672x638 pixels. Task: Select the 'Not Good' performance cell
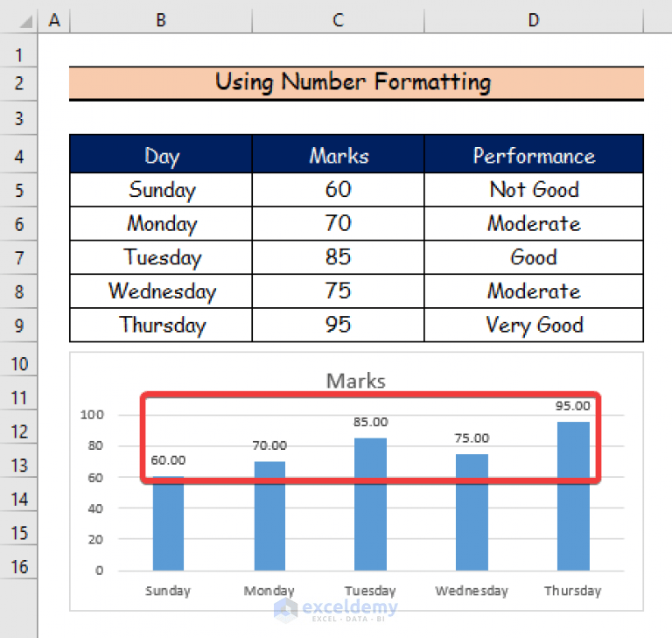[534, 190]
